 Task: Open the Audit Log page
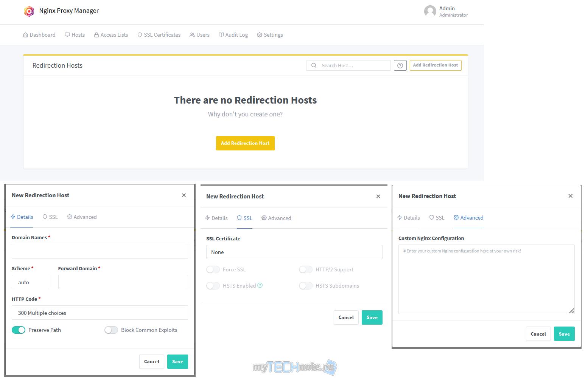233,35
